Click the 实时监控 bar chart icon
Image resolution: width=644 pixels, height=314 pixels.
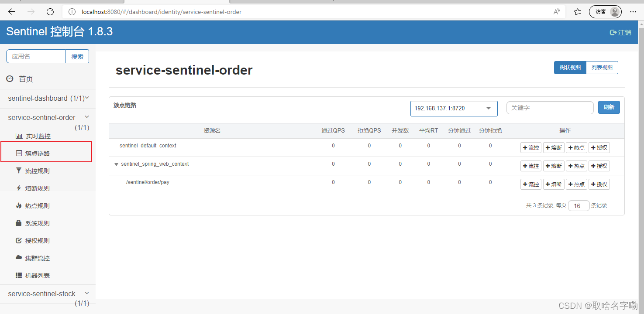click(19, 136)
